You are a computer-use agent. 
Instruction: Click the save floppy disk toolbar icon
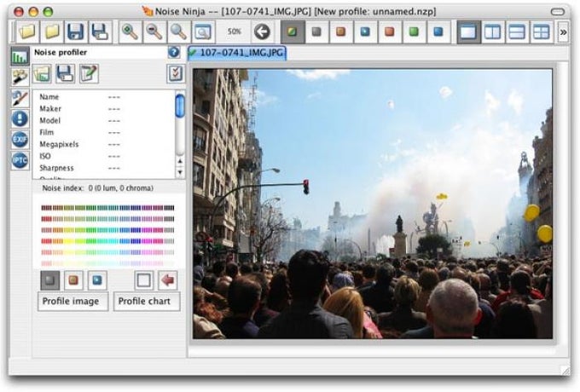[x=75, y=32]
